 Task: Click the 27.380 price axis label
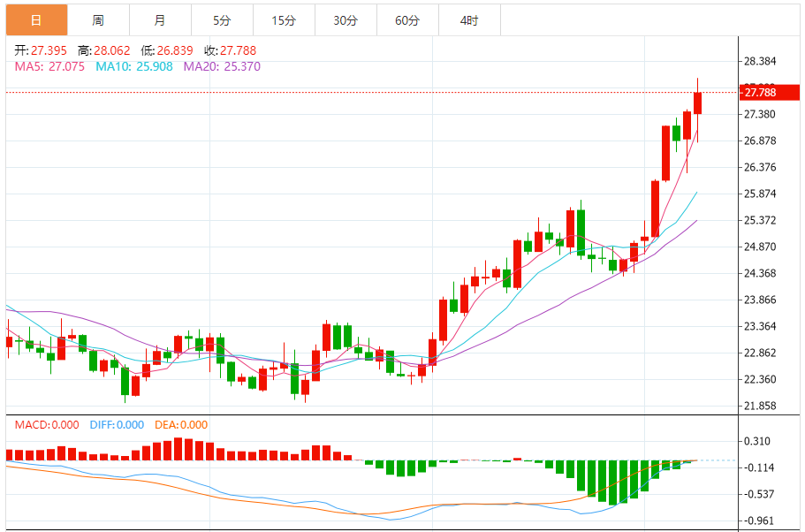760,114
